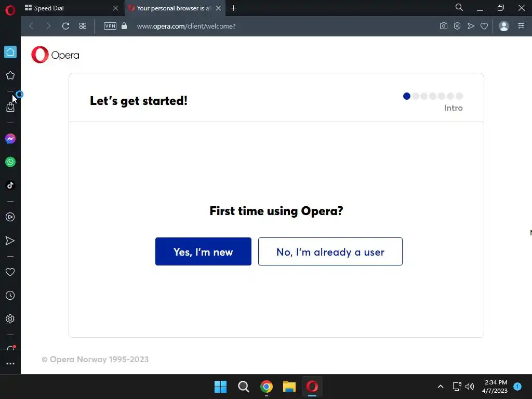Click the forward navigation arrow

click(48, 26)
